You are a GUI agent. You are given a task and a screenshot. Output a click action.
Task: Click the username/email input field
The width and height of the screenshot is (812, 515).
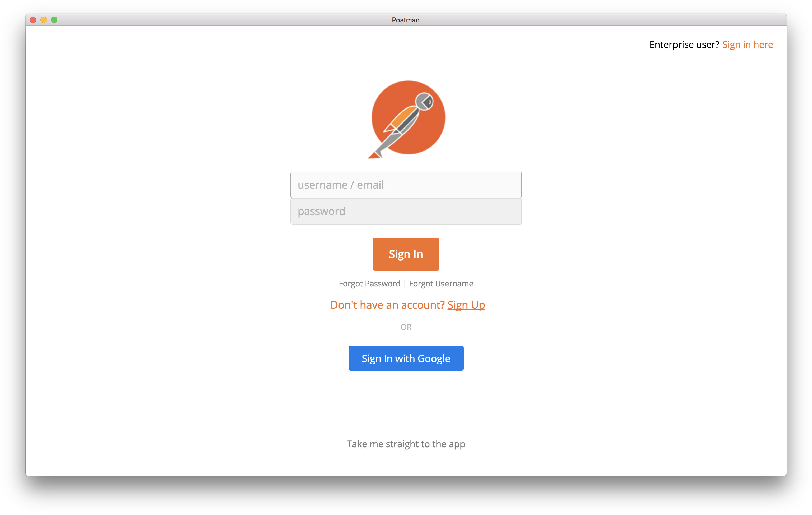(406, 184)
